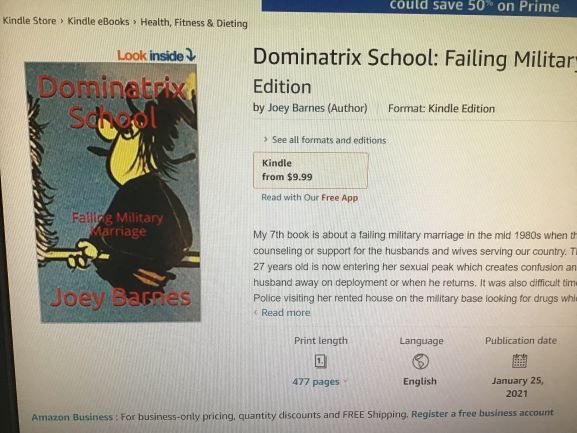Click the language globe icon
Screen dimensions: 577x433
(x=420, y=361)
